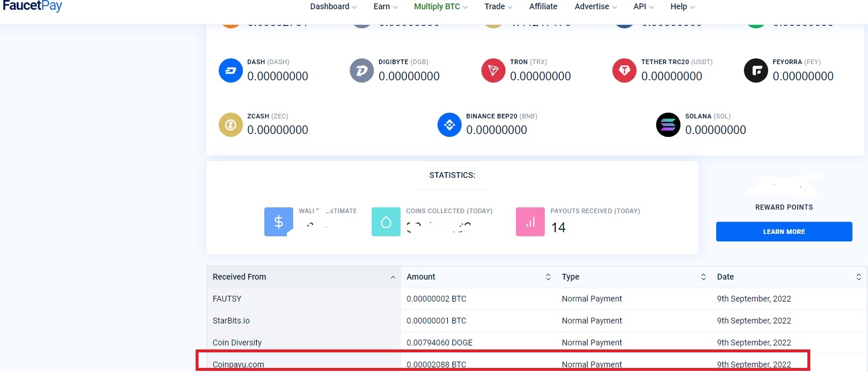Sort table by Received From column

pyautogui.click(x=304, y=277)
